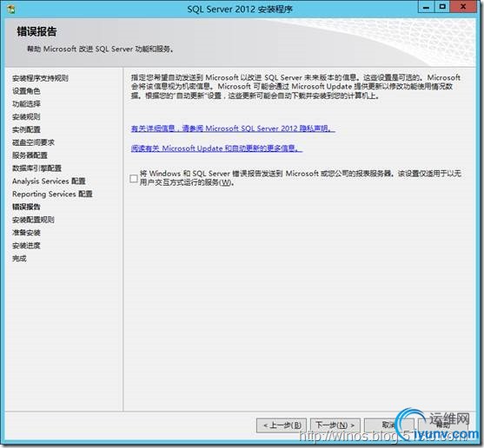Select the 服务器配置 step
Image resolution: width=484 pixels, height=448 pixels.
point(30,155)
